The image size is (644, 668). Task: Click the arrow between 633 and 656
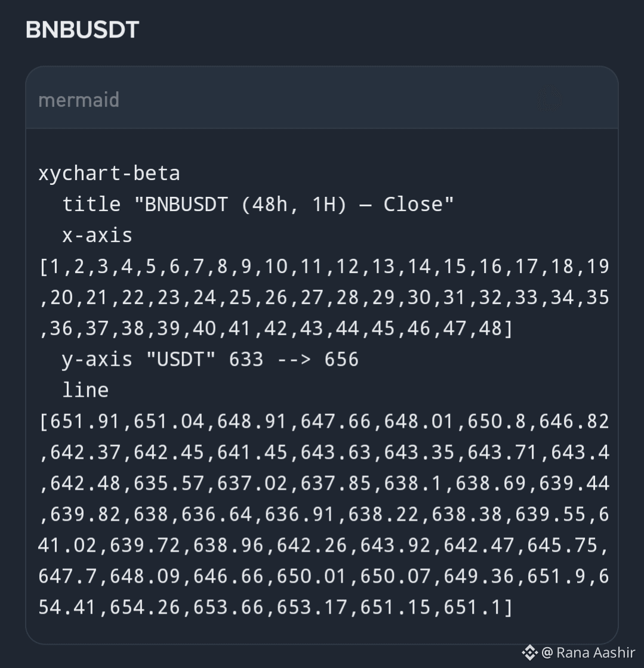click(294, 360)
